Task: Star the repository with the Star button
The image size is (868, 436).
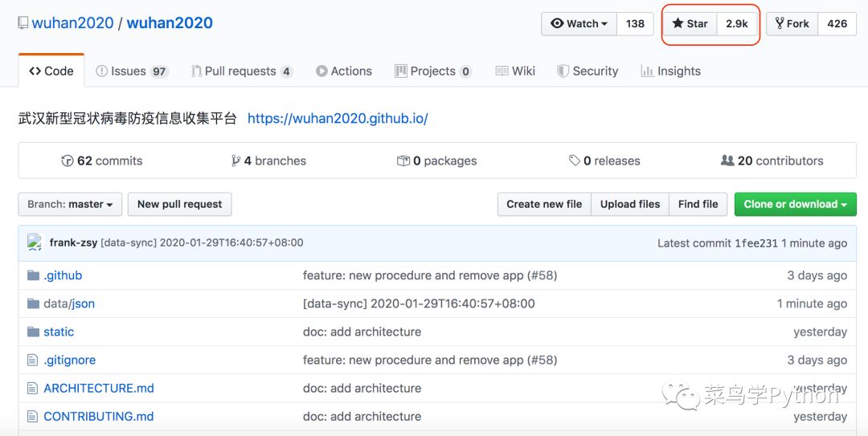Action: pos(690,24)
